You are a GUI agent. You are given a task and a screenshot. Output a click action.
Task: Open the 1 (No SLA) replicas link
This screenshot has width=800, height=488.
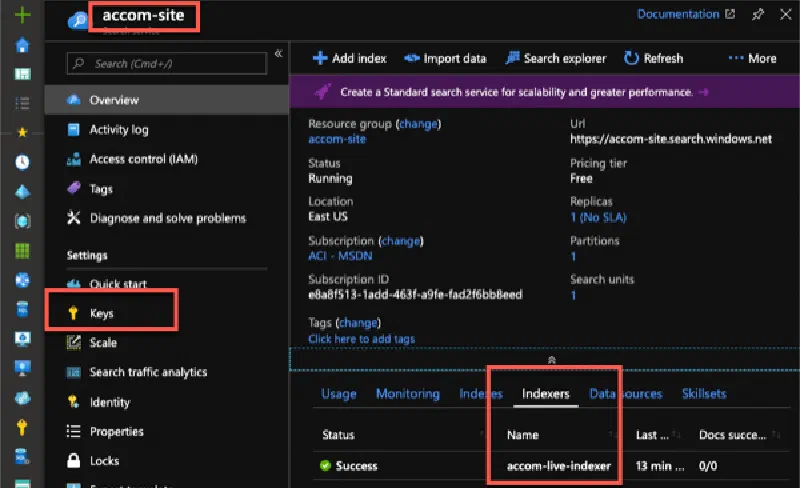pyautogui.click(x=598, y=217)
